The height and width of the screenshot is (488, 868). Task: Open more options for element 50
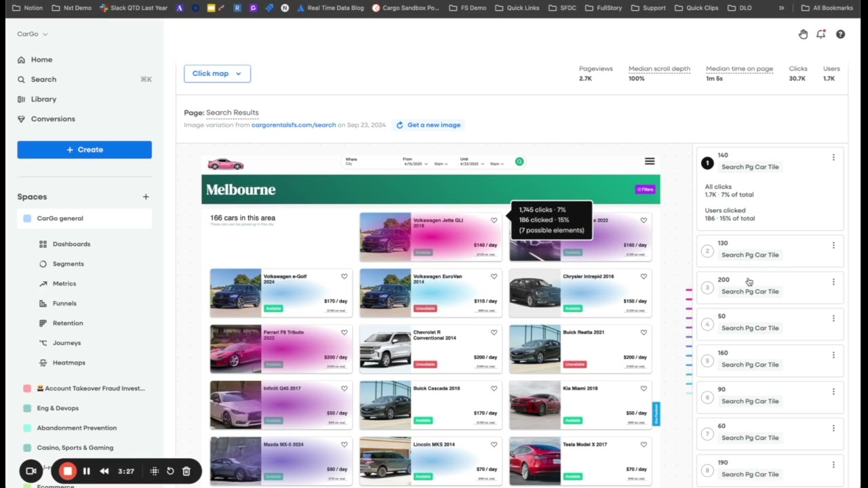tap(833, 319)
